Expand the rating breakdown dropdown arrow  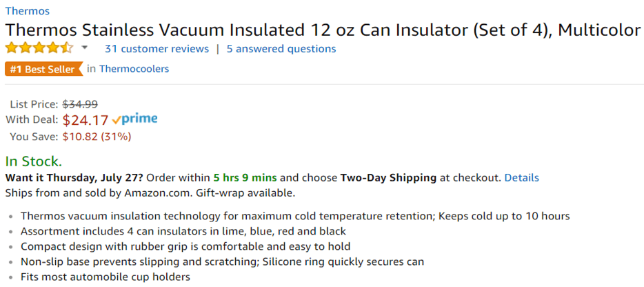tap(85, 48)
